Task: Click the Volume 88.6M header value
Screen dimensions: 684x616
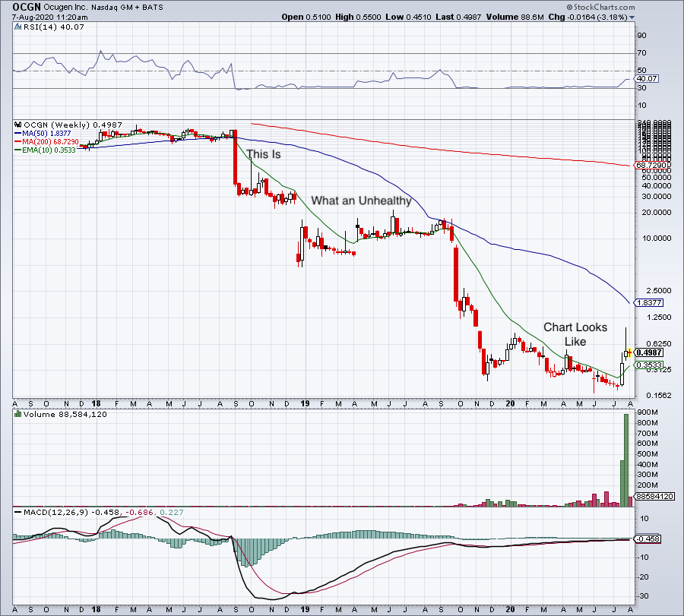Action: 515,17
